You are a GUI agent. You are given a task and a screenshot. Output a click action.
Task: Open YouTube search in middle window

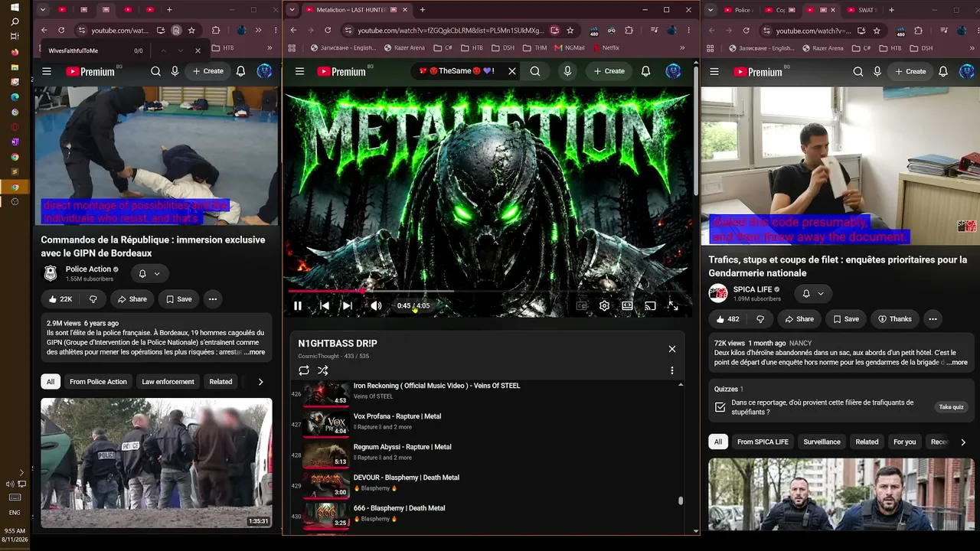tap(535, 71)
